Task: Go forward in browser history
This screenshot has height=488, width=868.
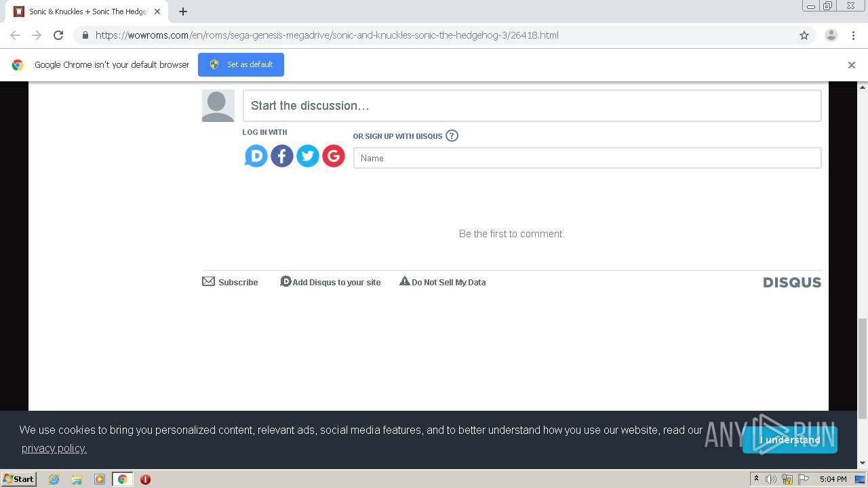Action: click(x=37, y=35)
